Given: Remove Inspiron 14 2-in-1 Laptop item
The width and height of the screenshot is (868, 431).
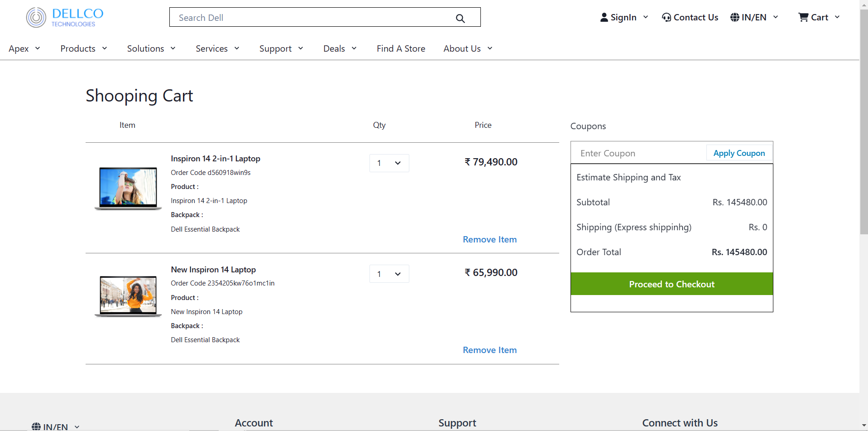Looking at the screenshot, I should (x=489, y=239).
